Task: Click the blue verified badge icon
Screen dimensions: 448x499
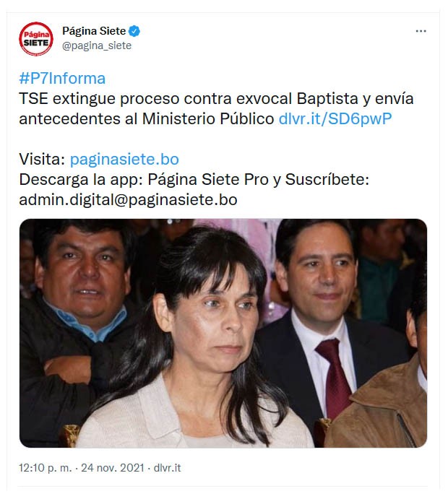Action: (134, 31)
